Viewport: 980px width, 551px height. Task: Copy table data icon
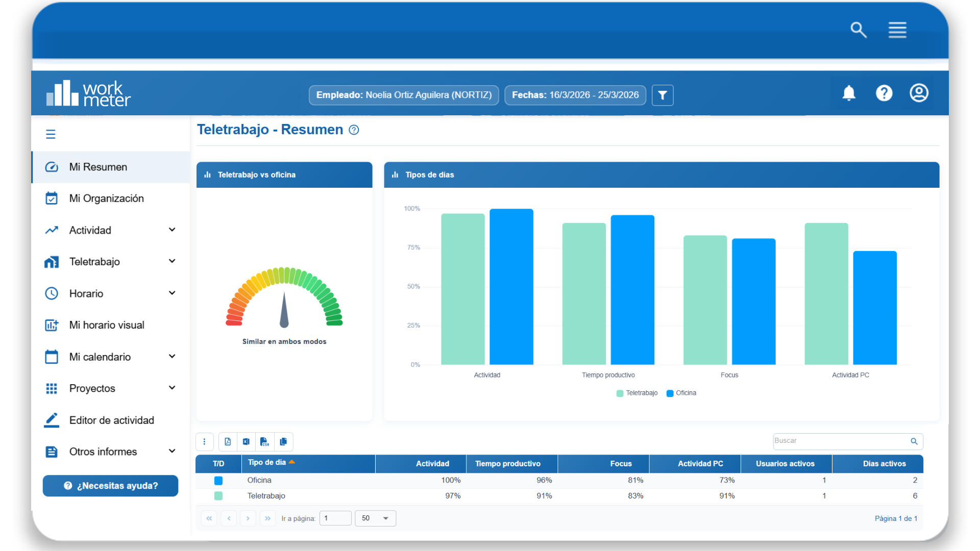point(283,442)
